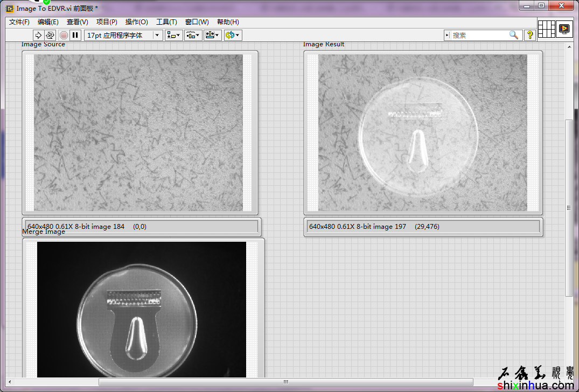Toggle the Pause button
Screen dimensions: 579x392
(x=75, y=35)
